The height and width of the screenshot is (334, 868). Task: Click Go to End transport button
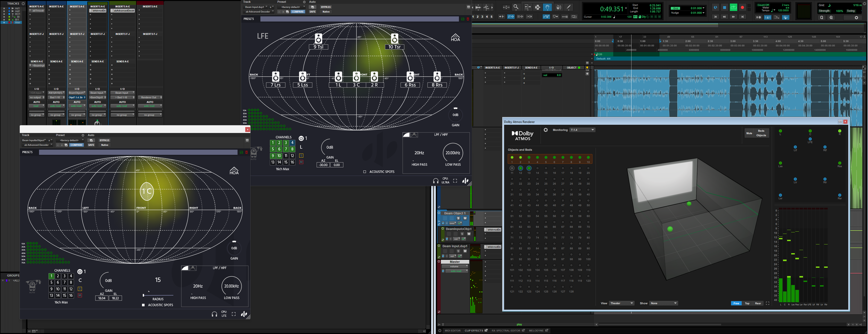pos(742,17)
